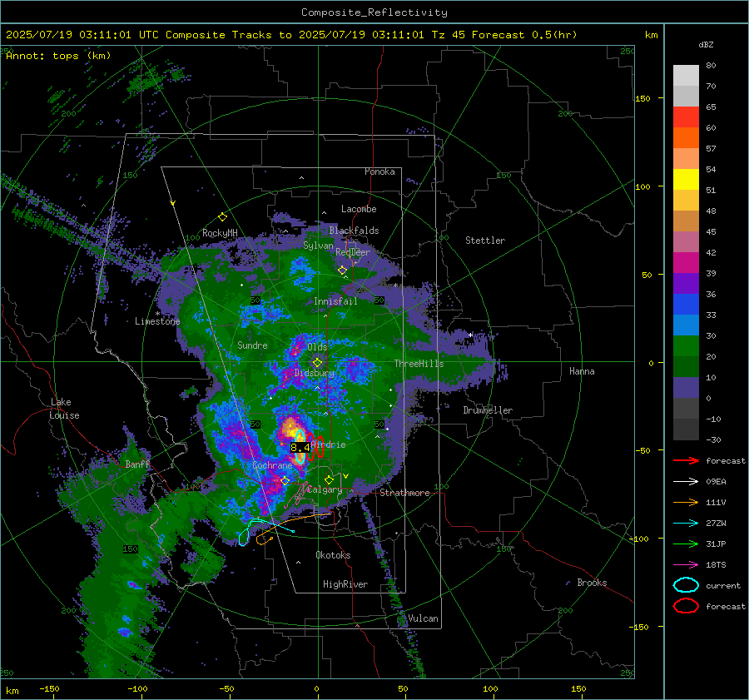Click the magenta 18TS track arrow
Viewport: 749px width, 700px height.
686,565
